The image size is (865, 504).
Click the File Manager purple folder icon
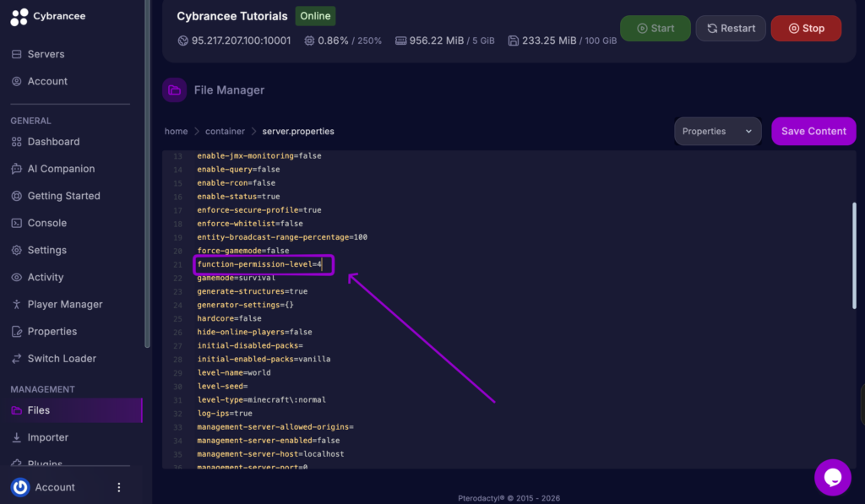(x=174, y=89)
